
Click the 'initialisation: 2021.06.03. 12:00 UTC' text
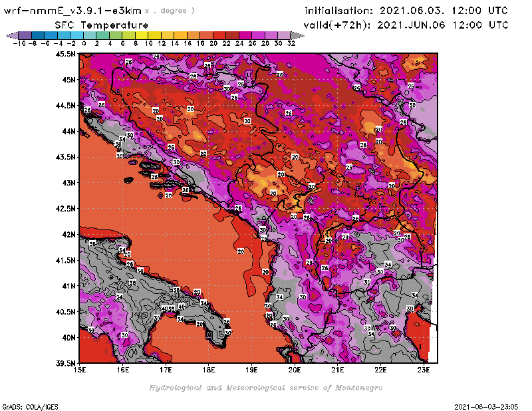click(x=406, y=11)
